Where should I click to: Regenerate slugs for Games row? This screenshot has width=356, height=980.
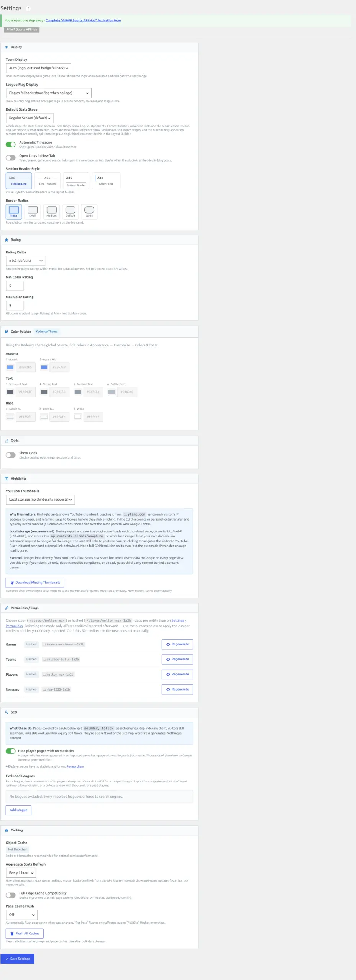177,644
